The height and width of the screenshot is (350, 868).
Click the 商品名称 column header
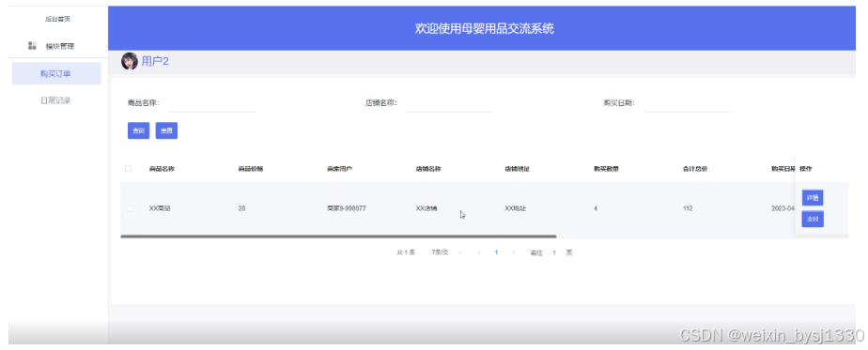(x=162, y=169)
